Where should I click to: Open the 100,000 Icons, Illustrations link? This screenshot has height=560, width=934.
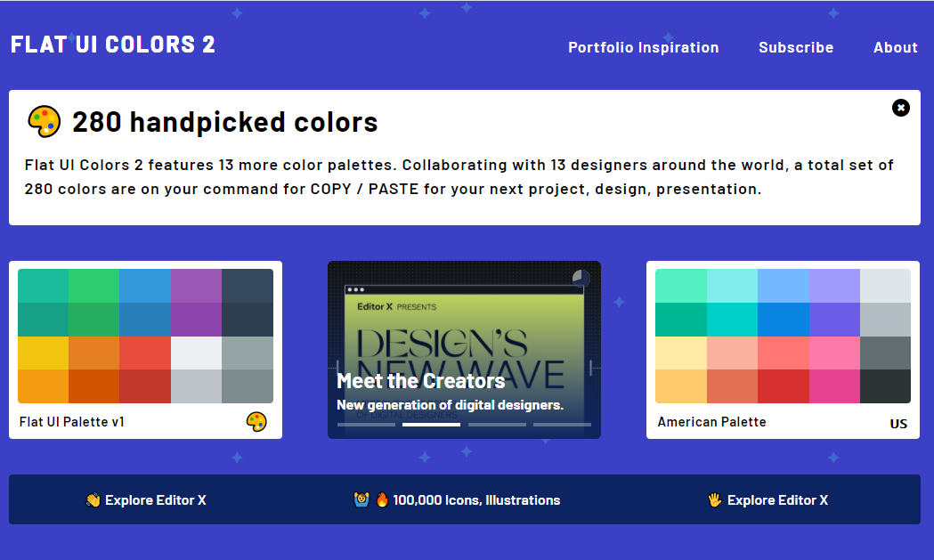coord(476,500)
